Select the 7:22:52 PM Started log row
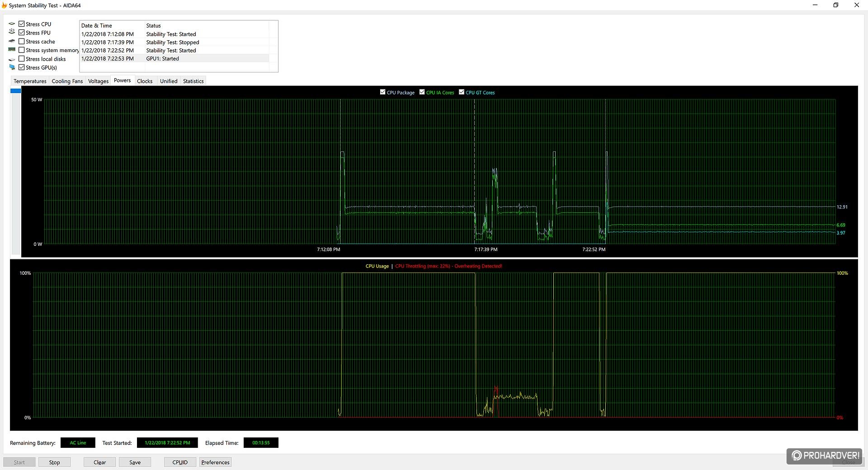The height and width of the screenshot is (470, 868). [175, 51]
